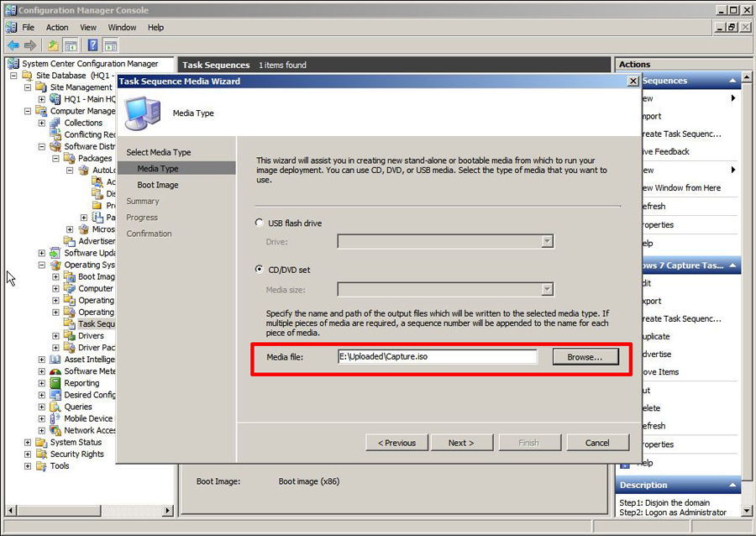Expand the Reporting tree node

[42, 383]
